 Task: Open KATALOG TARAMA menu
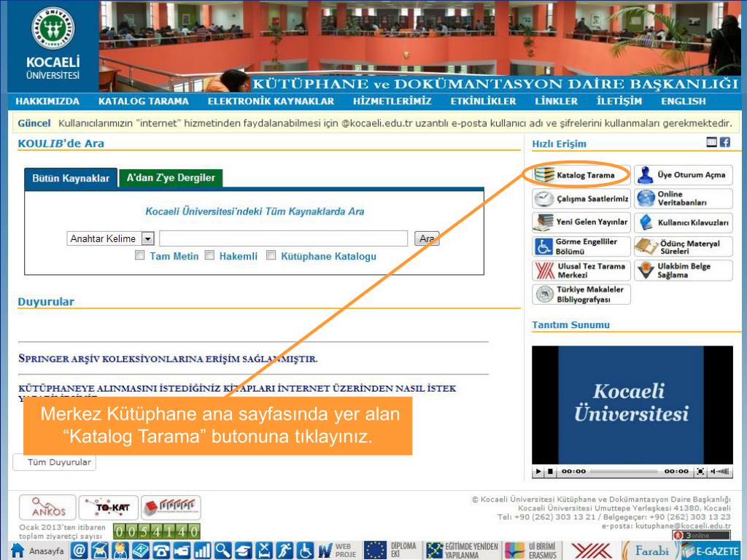pos(144,101)
